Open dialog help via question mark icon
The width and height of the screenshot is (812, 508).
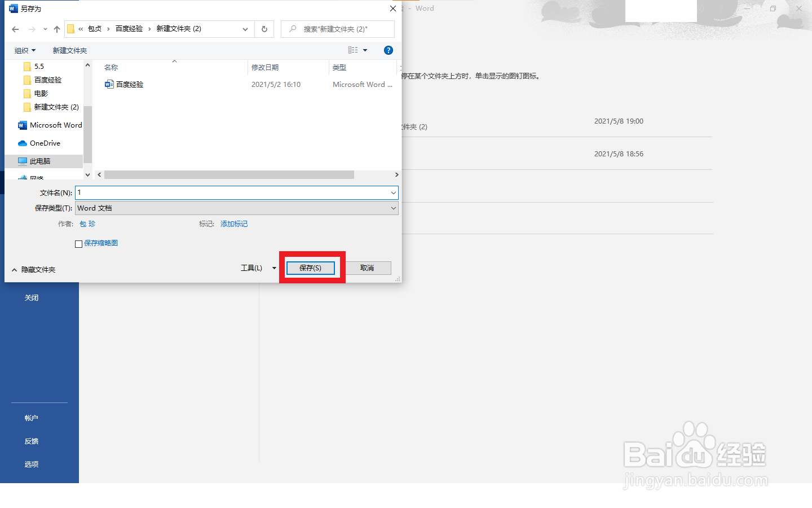coord(388,50)
